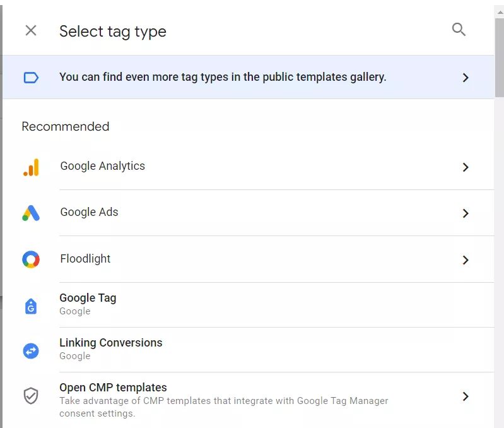Viewport: 504px width, 428px height.
Task: Open the tag type search magnifier
Action: click(459, 29)
